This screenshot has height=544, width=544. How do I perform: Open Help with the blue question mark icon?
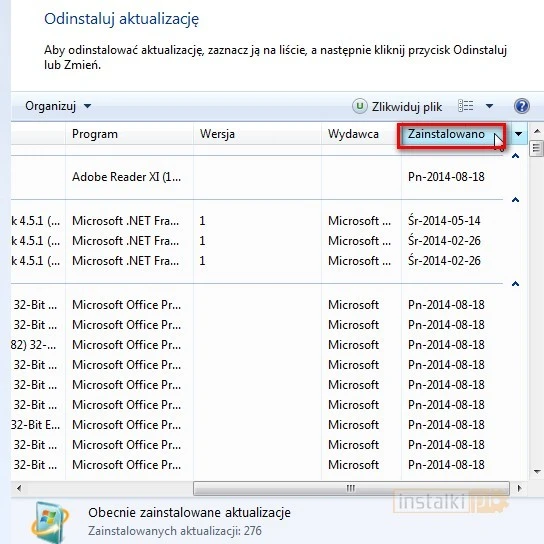pyautogui.click(x=521, y=106)
